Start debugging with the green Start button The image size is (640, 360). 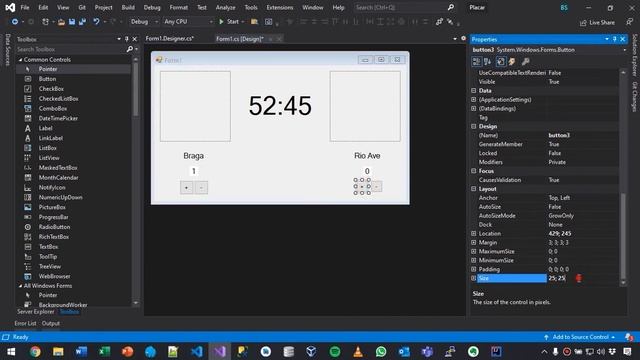[229, 22]
